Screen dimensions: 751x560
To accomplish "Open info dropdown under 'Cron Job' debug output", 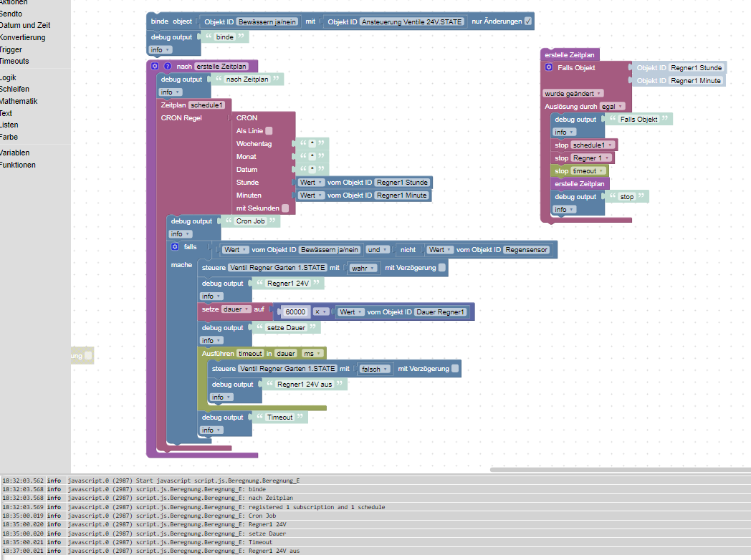I will [x=181, y=234].
